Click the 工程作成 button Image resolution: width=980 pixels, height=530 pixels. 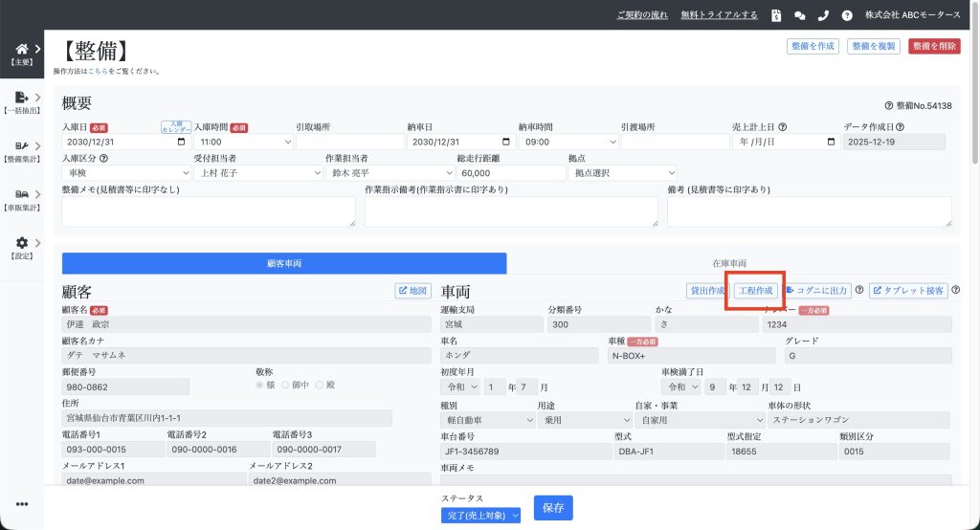755,290
